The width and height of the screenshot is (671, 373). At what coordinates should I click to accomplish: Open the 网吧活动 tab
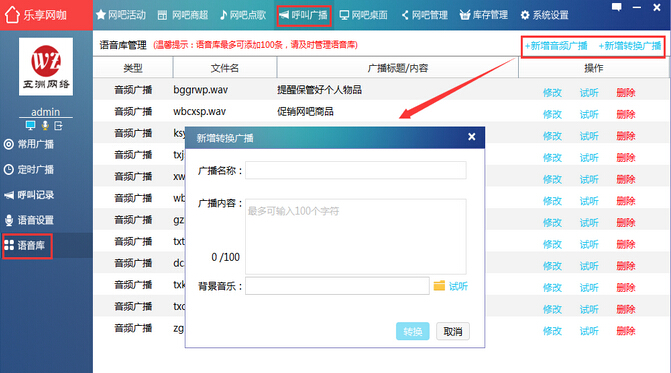pyautogui.click(x=121, y=15)
